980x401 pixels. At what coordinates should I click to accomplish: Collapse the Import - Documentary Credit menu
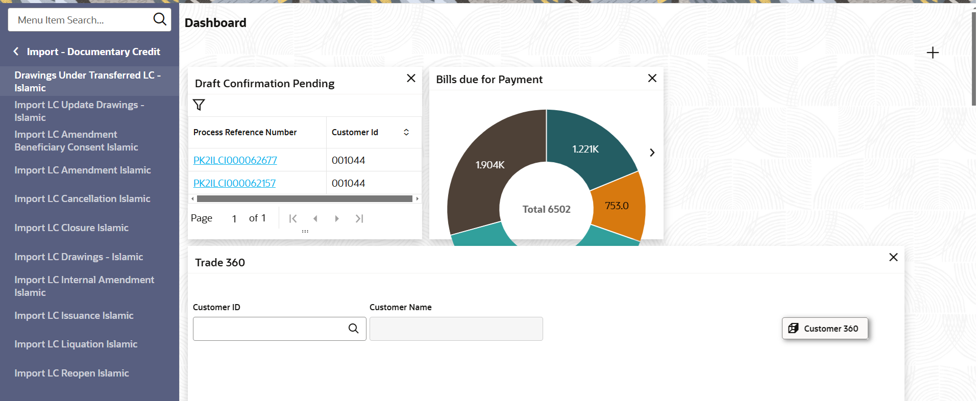(x=16, y=51)
